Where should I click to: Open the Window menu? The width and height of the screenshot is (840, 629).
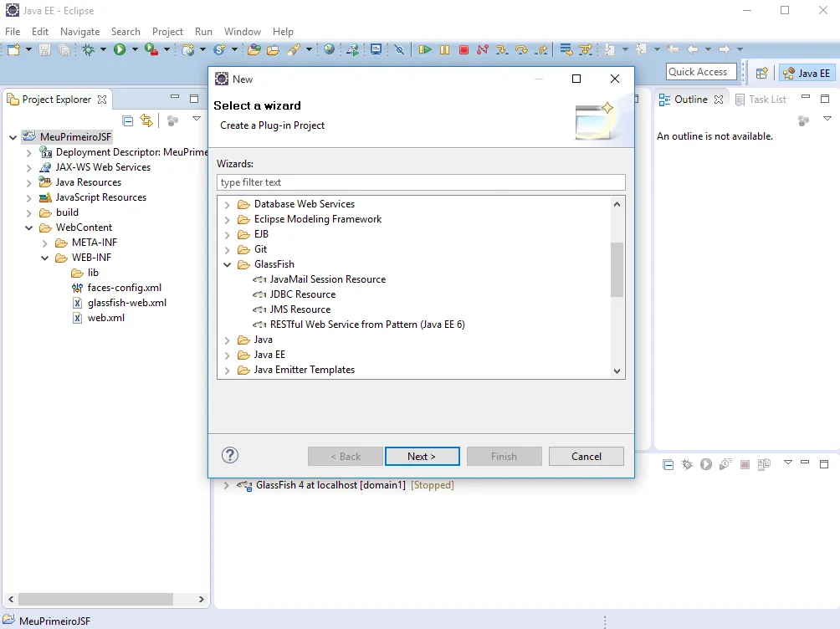point(242,32)
